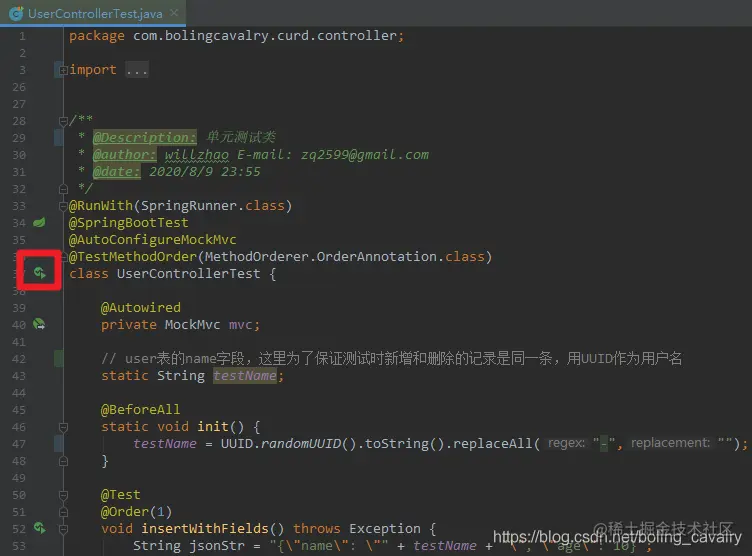Screen dimensions: 752x556
Task: Click the package name com.bolingcavalry.curd.controller
Action: (x=265, y=35)
